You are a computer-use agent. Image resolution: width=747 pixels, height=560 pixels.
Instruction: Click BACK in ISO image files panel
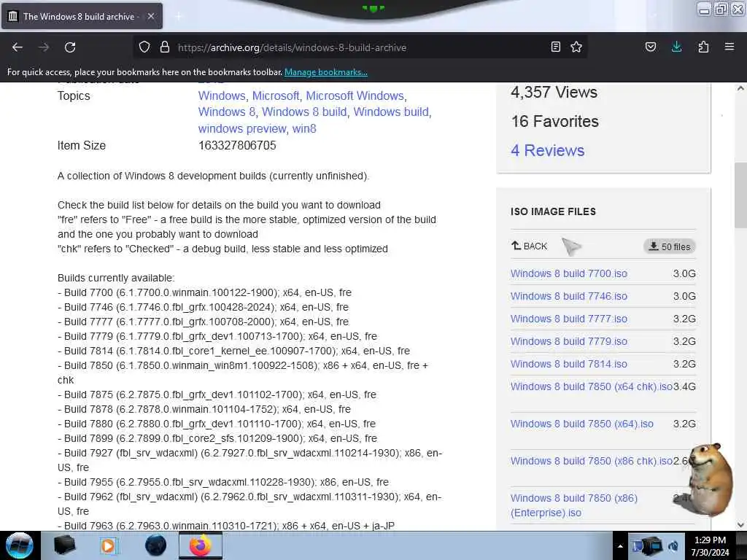click(x=530, y=246)
